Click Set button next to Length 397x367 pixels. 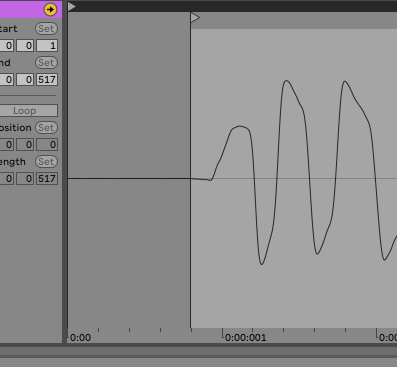[46, 162]
